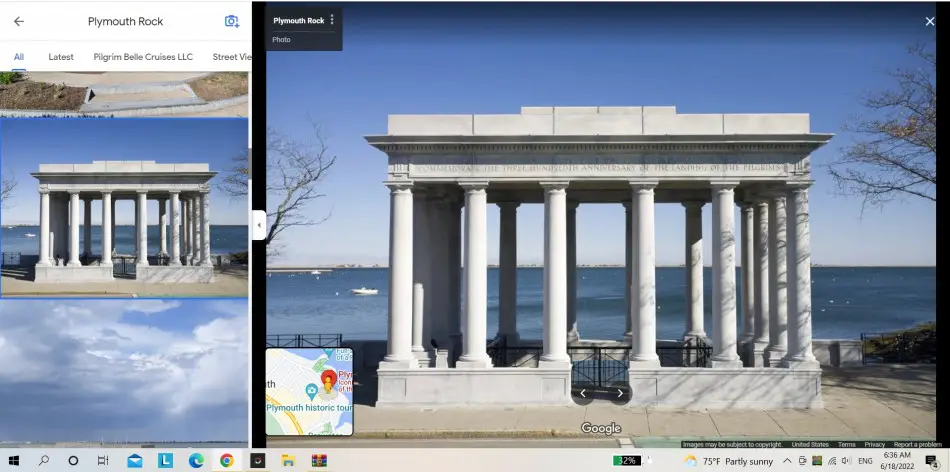
Task: Open the Privacy link
Action: [x=874, y=445]
